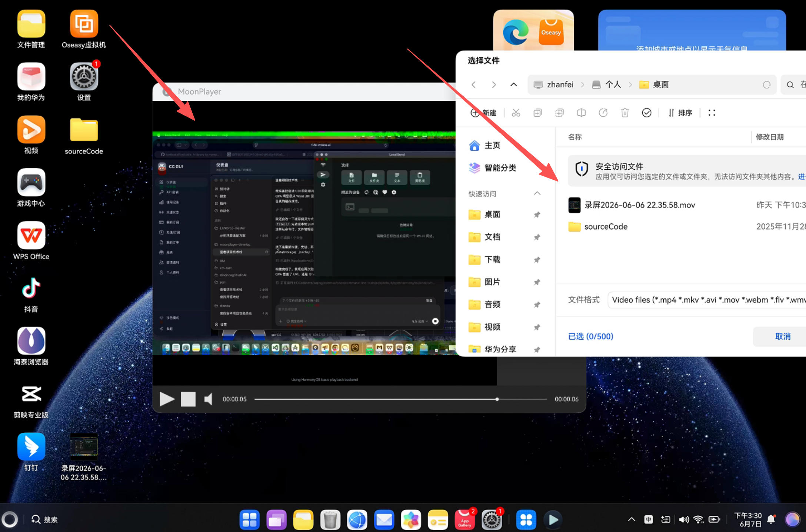Click the Wi-Fi icon in system tray
The width and height of the screenshot is (806, 532).
point(698,519)
